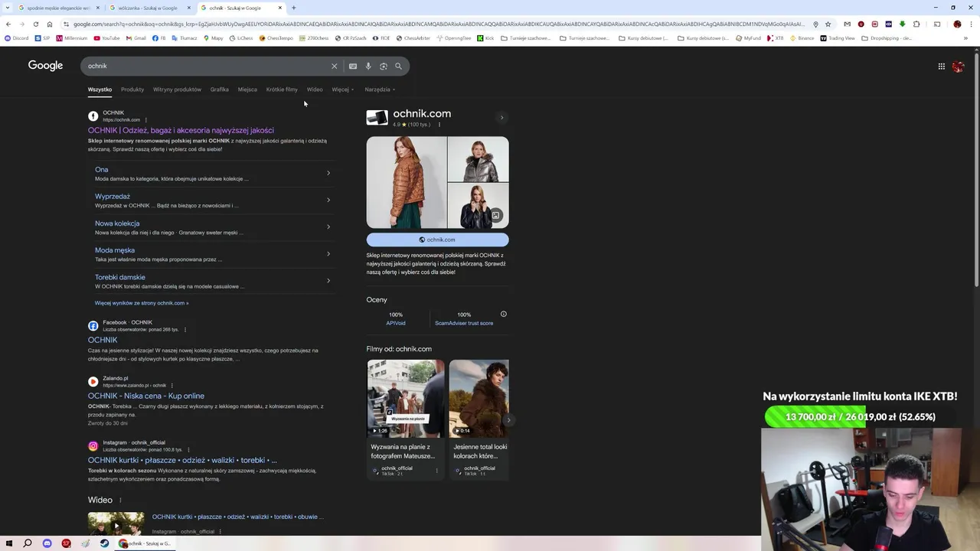Image resolution: width=980 pixels, height=551 pixels.
Task: Expand the Wyprzedaż sitelink chevron
Action: 328,200
